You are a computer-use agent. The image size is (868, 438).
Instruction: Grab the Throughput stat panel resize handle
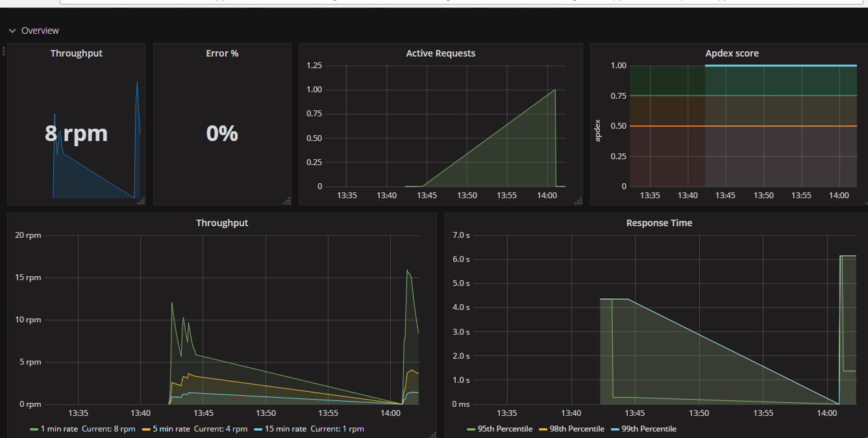click(x=142, y=201)
